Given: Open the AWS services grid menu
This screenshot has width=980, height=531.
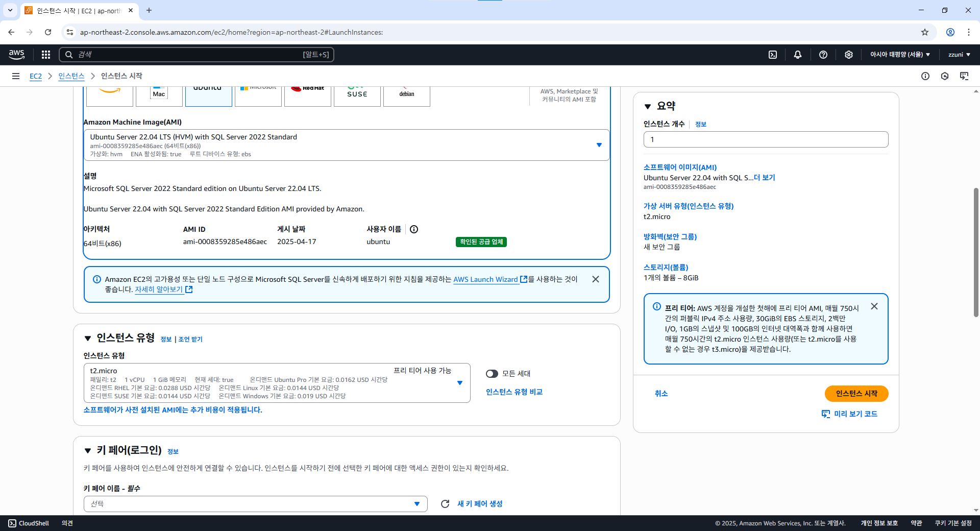Looking at the screenshot, I should pyautogui.click(x=46, y=55).
